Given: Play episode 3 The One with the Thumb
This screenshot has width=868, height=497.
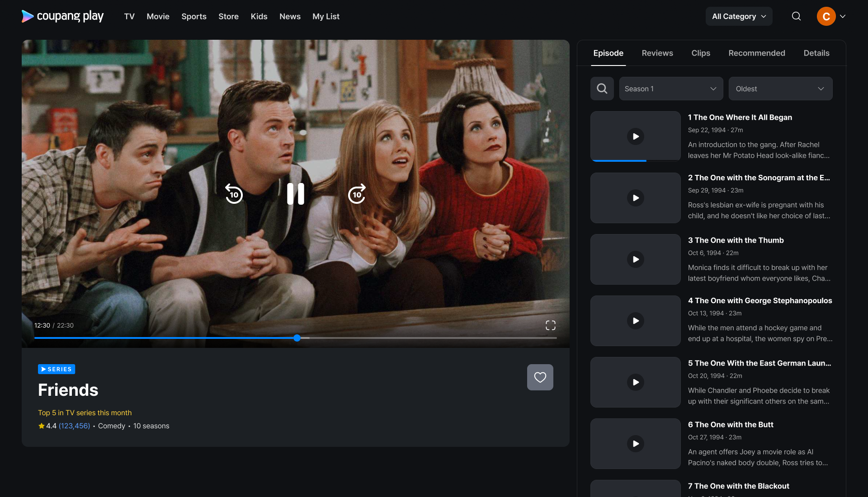Looking at the screenshot, I should point(635,259).
